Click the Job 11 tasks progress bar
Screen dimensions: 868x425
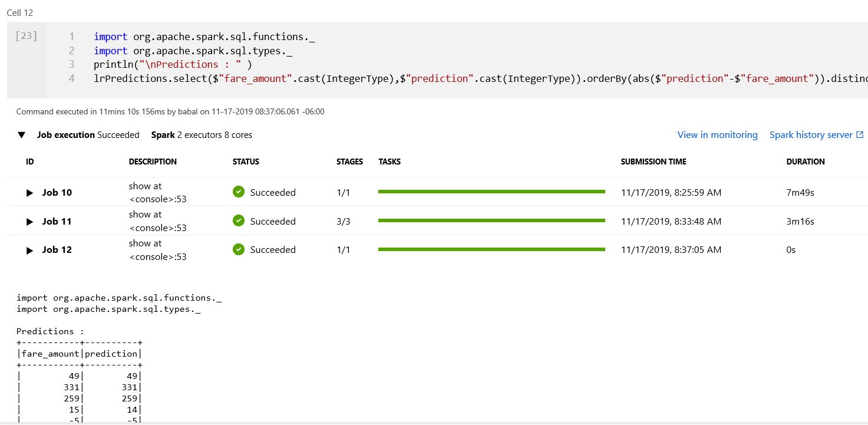coord(491,220)
